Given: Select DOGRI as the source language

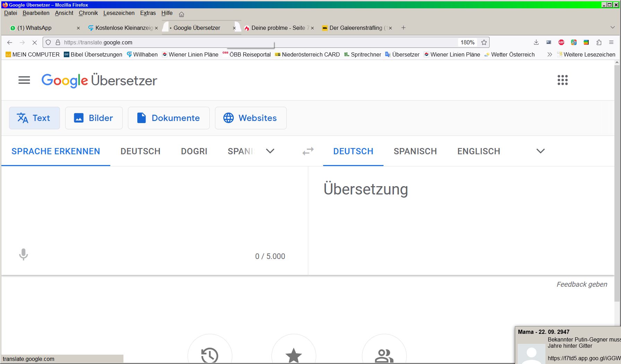Looking at the screenshot, I should pos(194,151).
